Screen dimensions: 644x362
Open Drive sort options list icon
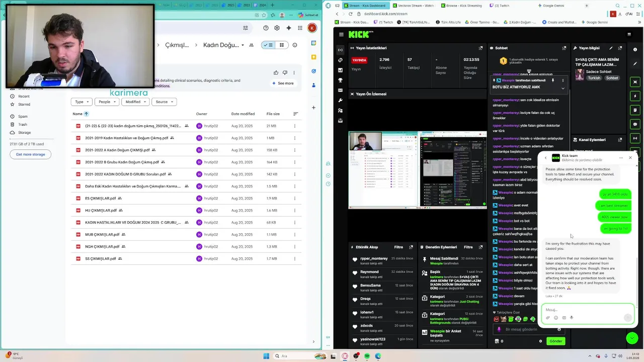pyautogui.click(x=295, y=114)
